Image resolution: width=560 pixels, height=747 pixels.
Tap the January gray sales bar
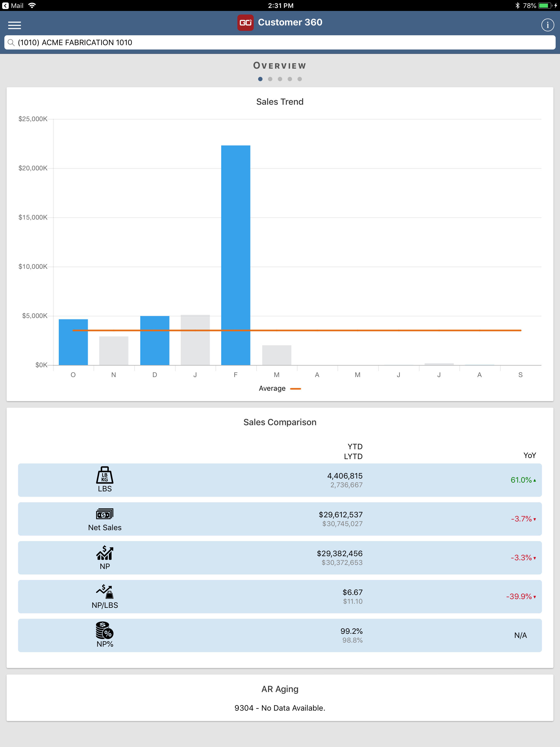click(195, 340)
